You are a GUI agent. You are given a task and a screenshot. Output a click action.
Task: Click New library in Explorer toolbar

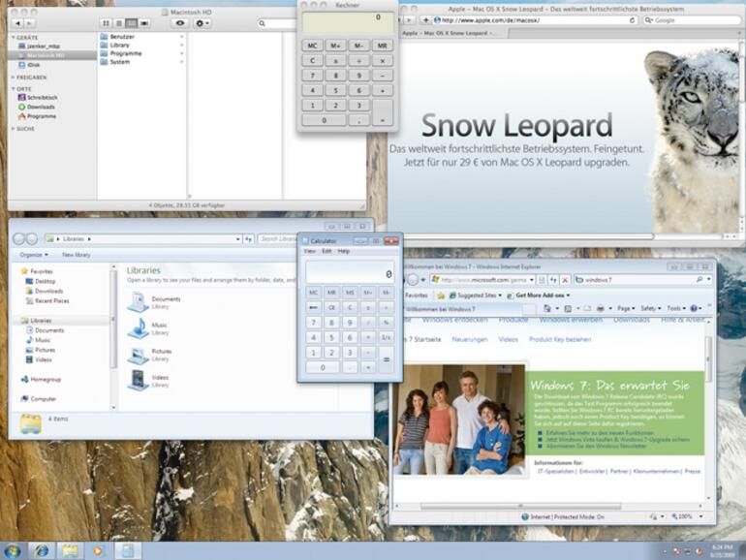(77, 255)
